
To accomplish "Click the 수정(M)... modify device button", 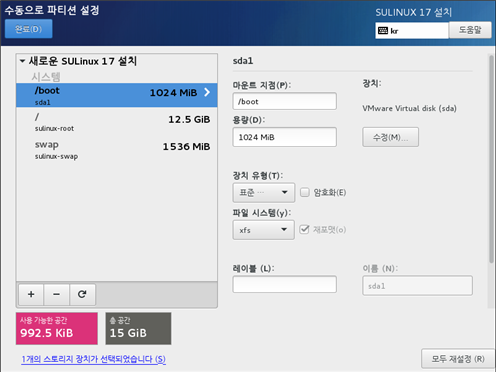I will 390,137.
